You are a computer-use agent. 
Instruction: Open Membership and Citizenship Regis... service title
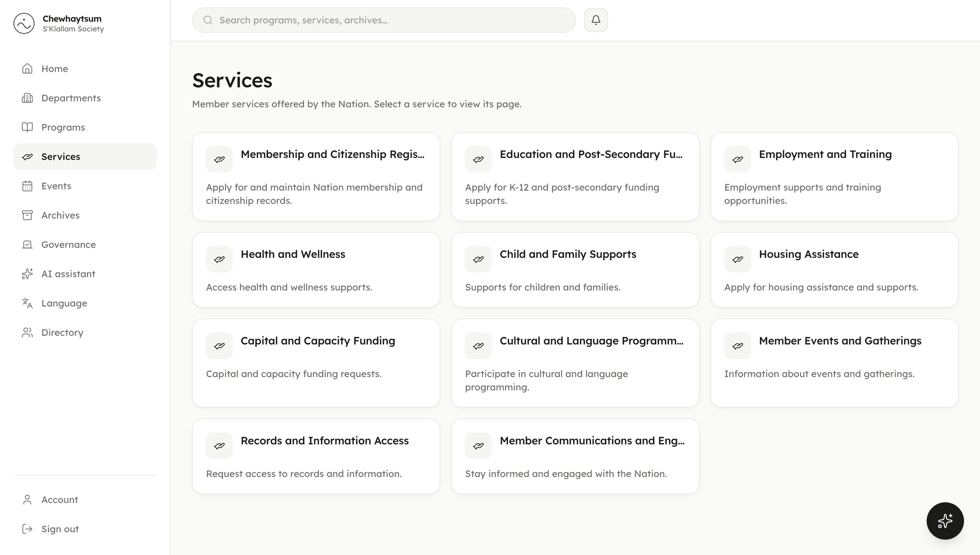[x=332, y=154]
